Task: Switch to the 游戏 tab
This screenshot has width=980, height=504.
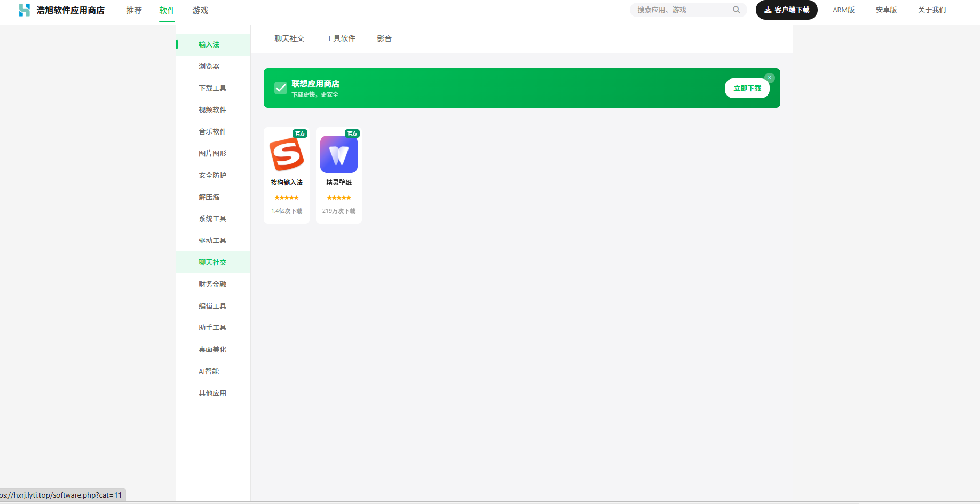Action: [200, 11]
